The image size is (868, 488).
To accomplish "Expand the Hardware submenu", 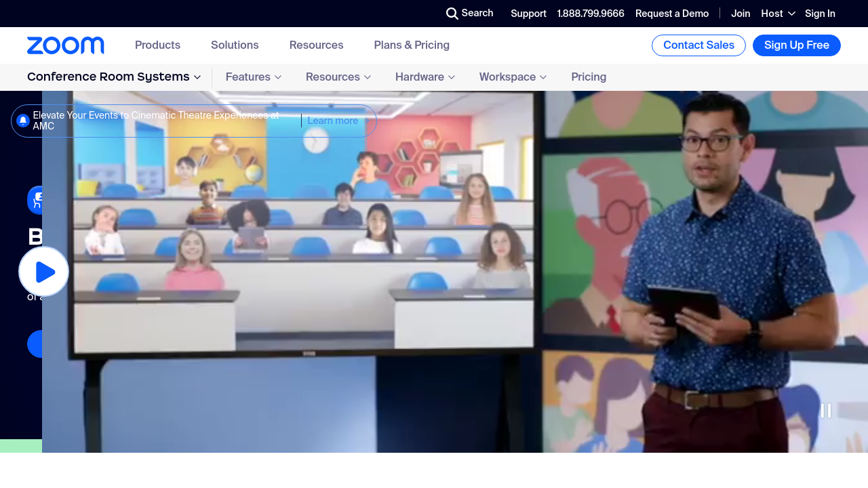I will click(x=425, y=77).
